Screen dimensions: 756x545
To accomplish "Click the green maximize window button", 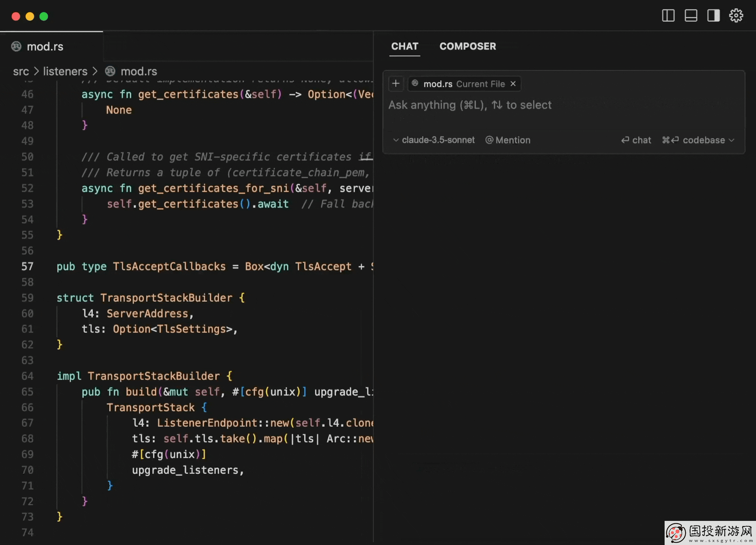I will pyautogui.click(x=44, y=16).
